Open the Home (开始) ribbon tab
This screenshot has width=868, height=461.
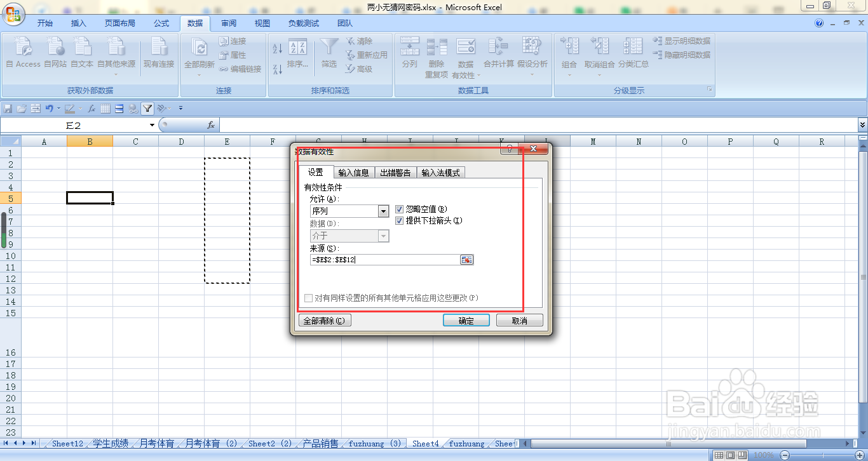(45, 23)
